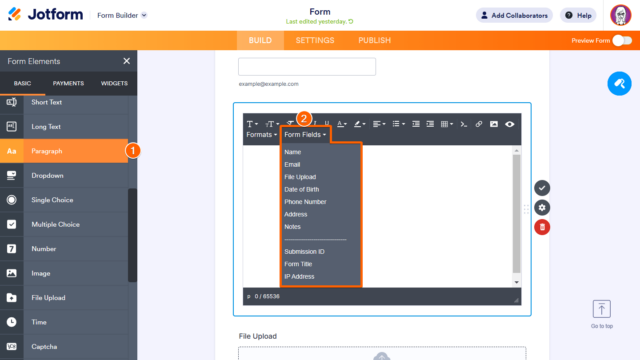The image size is (640, 360).
Task: Click the email input field
Action: [307, 67]
